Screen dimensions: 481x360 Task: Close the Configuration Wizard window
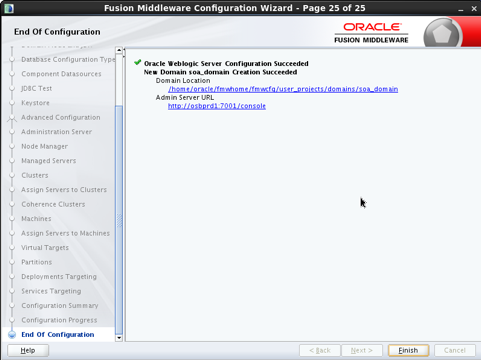(x=474, y=9)
